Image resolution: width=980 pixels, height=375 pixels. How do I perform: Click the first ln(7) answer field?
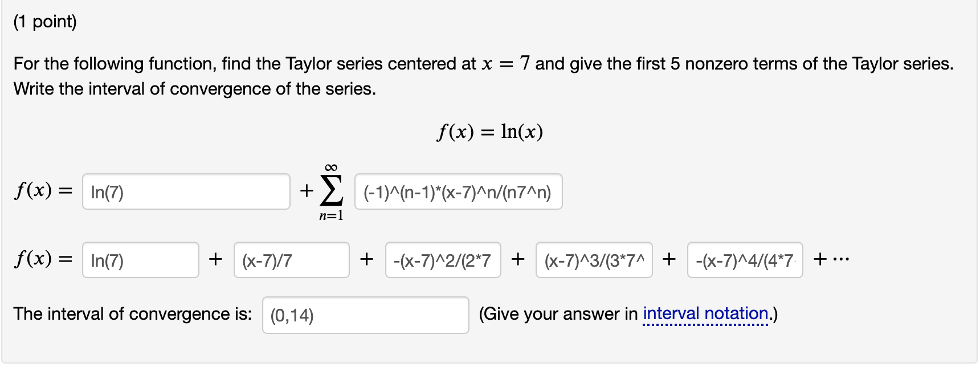pyautogui.click(x=186, y=193)
